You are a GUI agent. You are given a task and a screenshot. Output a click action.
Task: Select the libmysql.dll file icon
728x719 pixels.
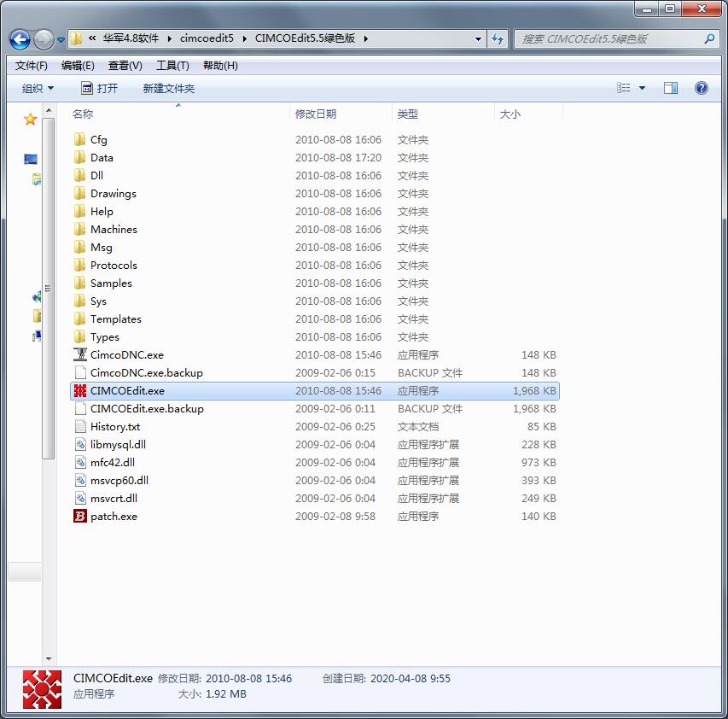pos(80,445)
